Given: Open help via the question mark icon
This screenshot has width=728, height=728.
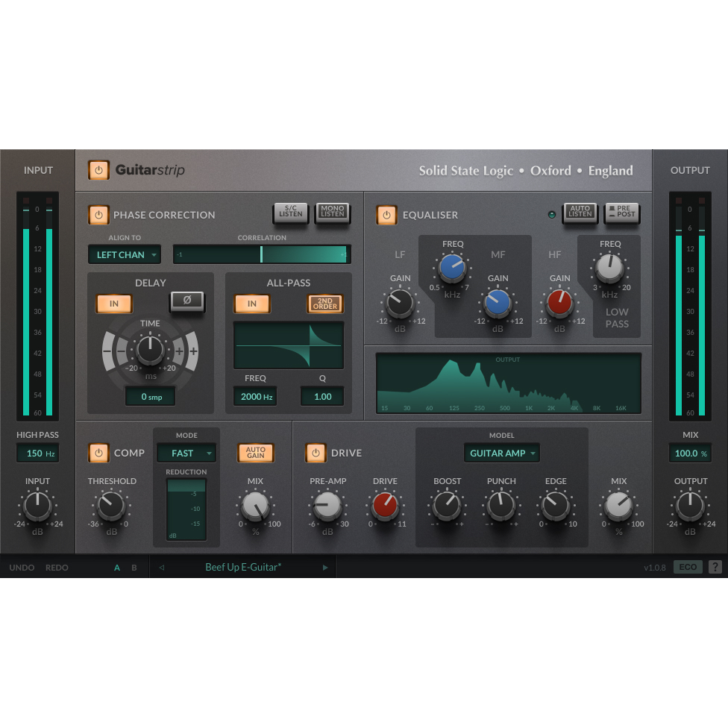Looking at the screenshot, I should [716, 567].
